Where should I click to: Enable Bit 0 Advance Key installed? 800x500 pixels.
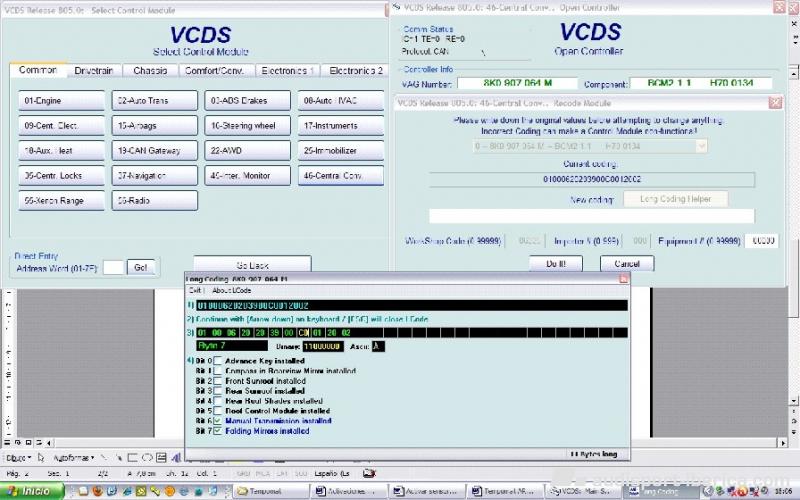219,360
